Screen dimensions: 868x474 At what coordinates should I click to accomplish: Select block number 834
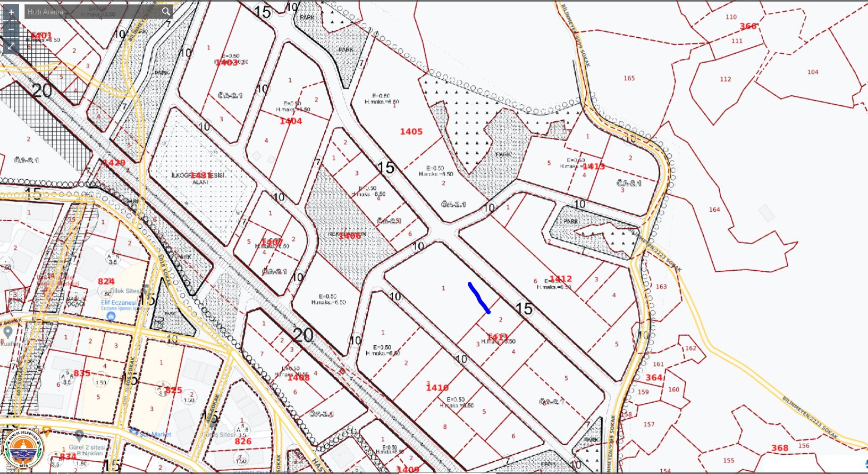pyautogui.click(x=68, y=456)
